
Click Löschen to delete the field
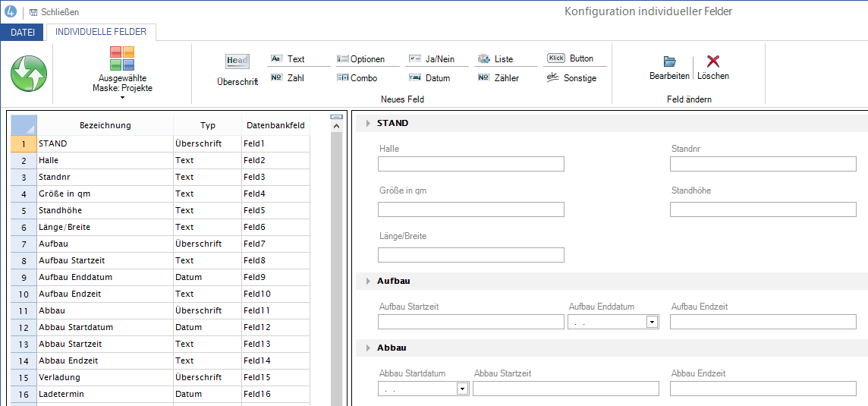coord(712,68)
